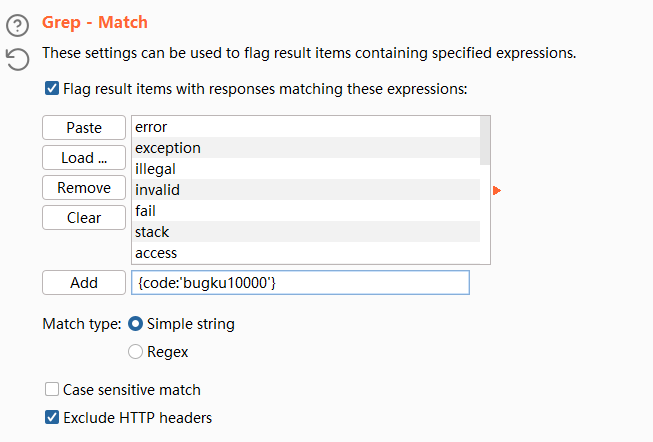
Task: Select the Simple string match type
Action: (x=136, y=324)
